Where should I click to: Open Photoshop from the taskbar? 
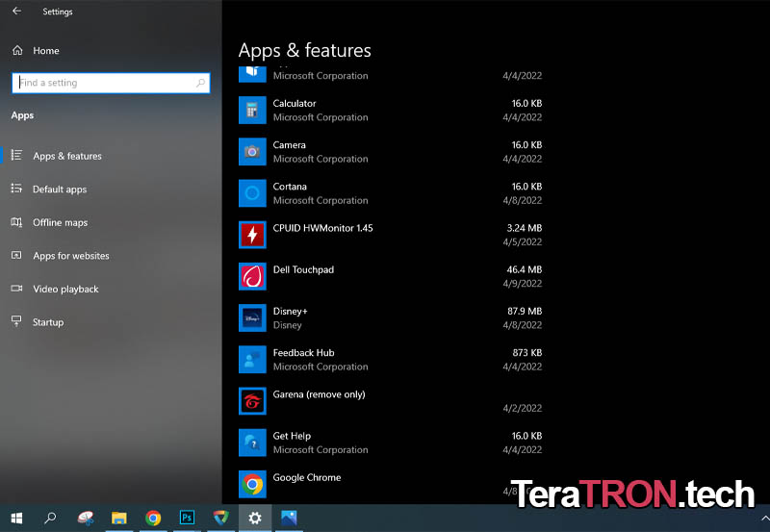pyautogui.click(x=187, y=518)
